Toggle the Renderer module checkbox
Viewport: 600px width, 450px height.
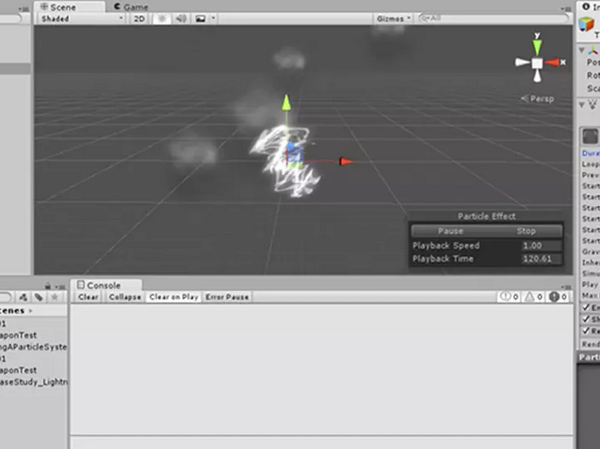(586, 330)
